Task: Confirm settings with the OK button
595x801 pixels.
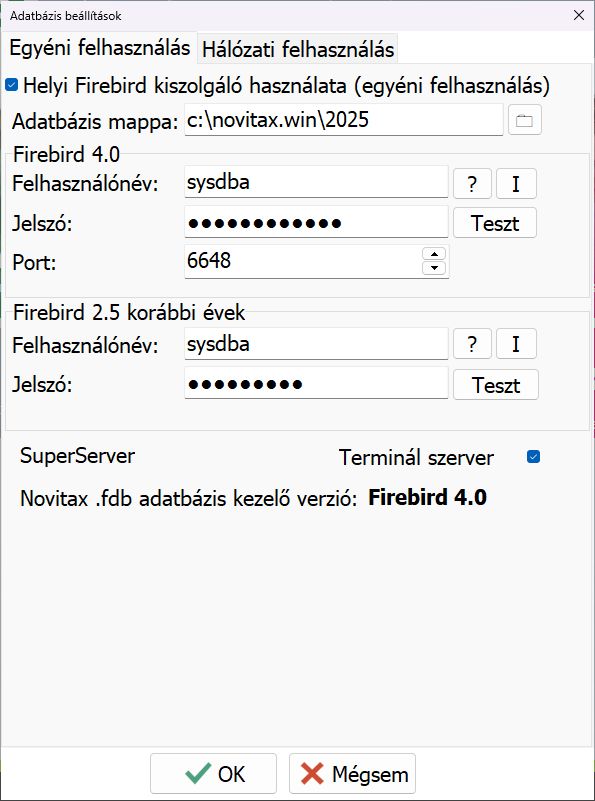Action: click(213, 773)
